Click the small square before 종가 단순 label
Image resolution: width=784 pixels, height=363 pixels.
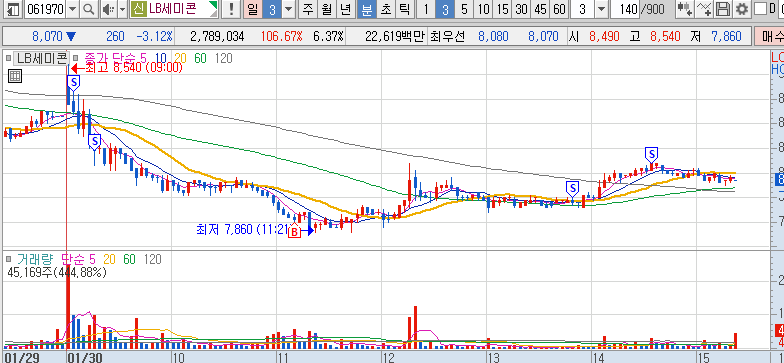tap(76, 58)
